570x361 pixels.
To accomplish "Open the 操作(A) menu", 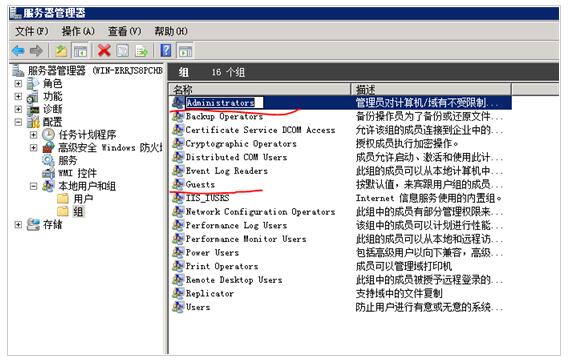I will [78, 31].
